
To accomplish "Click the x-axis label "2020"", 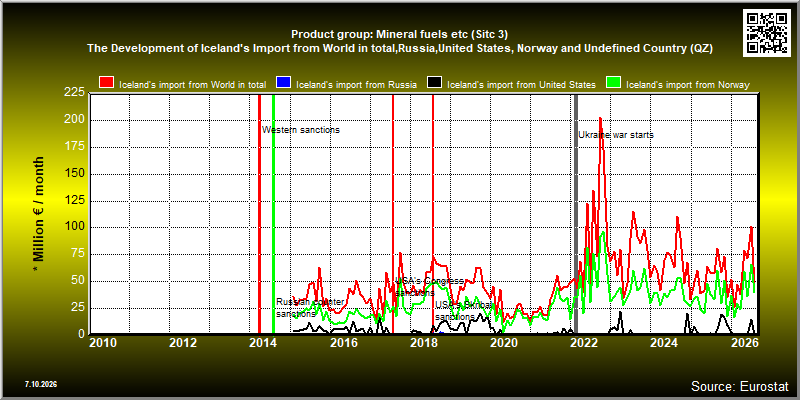I will (503, 342).
